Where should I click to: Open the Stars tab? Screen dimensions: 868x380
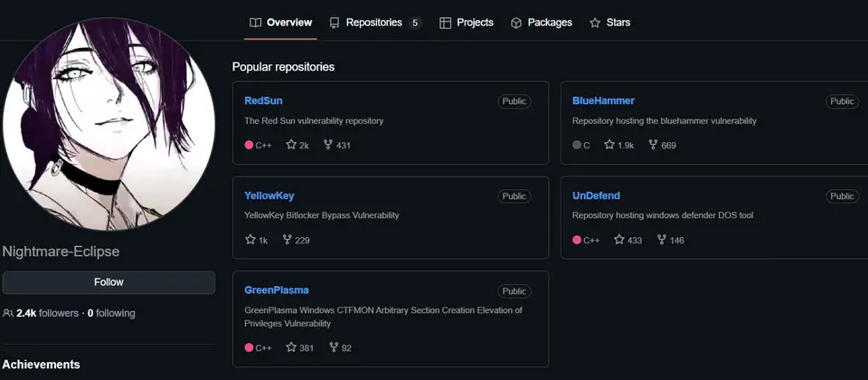[609, 23]
